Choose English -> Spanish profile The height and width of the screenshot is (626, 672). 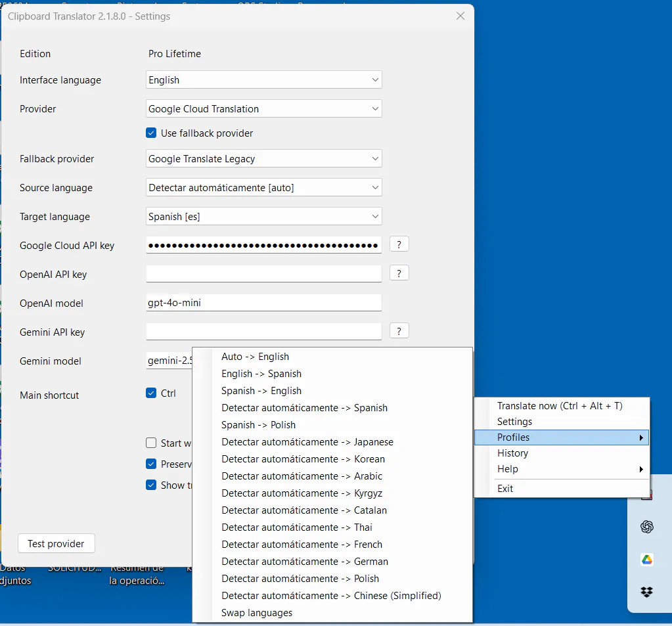point(332,374)
